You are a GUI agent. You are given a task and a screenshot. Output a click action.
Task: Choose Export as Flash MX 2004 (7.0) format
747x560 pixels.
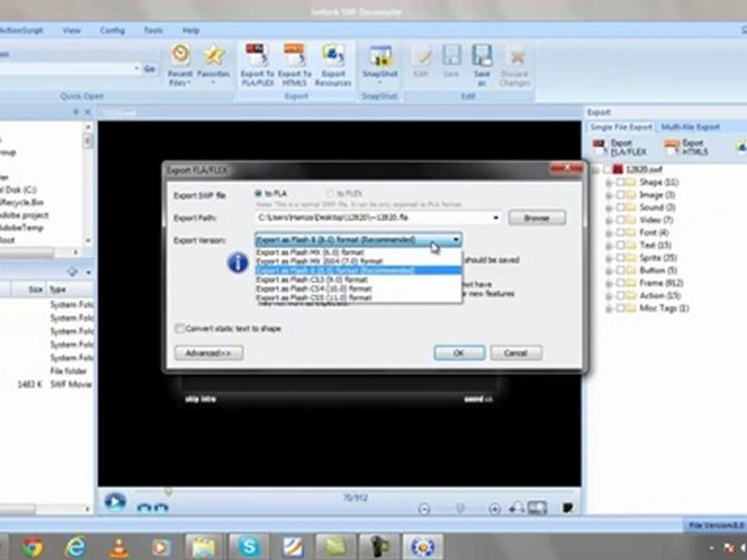(358, 261)
